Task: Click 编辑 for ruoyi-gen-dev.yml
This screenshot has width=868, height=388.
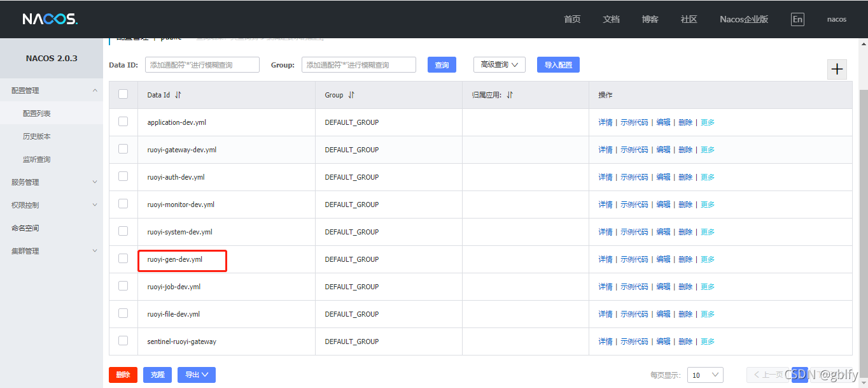Action: tap(663, 259)
